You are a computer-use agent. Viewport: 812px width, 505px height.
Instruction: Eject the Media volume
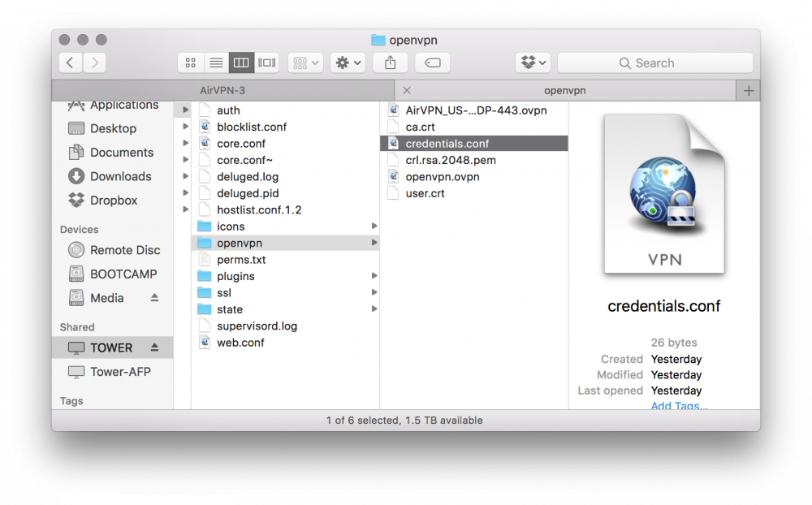[154, 298]
